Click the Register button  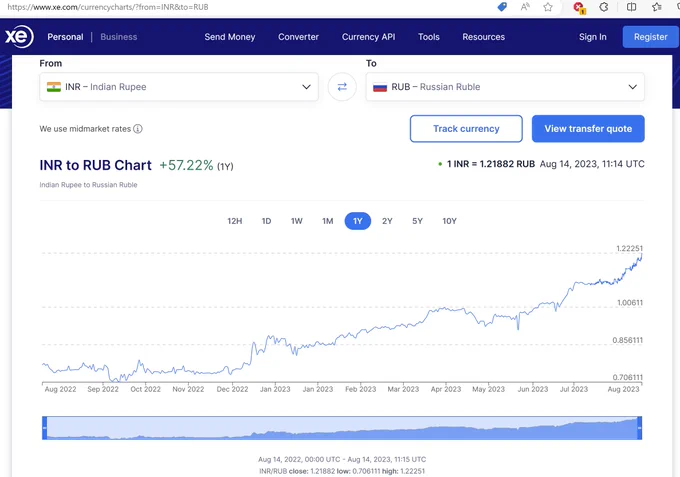pyautogui.click(x=651, y=37)
